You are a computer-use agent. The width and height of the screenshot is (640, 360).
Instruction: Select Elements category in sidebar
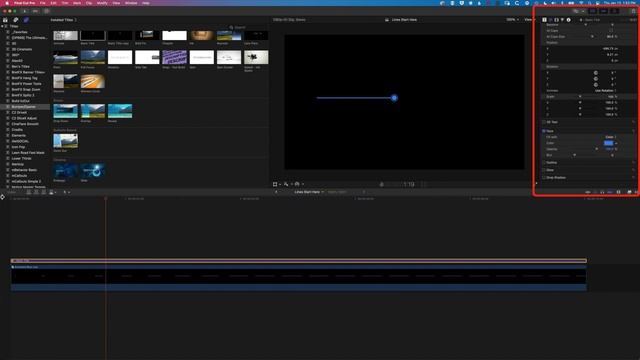[19, 135]
